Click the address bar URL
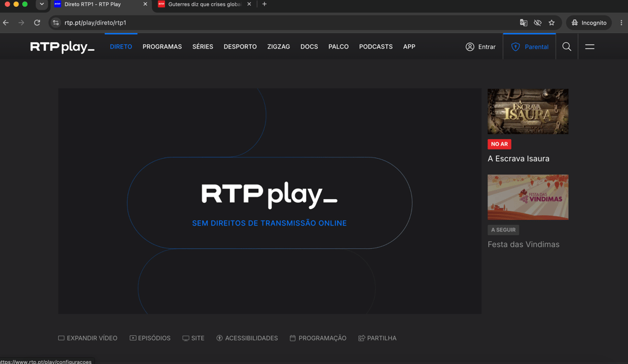 coord(95,23)
